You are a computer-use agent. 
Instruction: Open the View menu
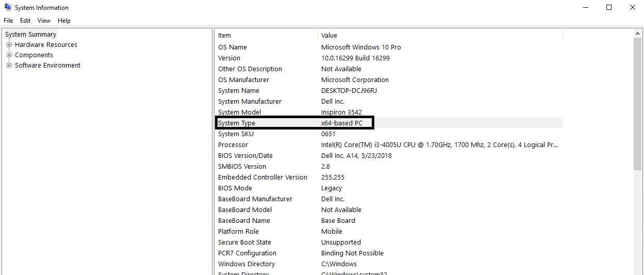click(44, 21)
